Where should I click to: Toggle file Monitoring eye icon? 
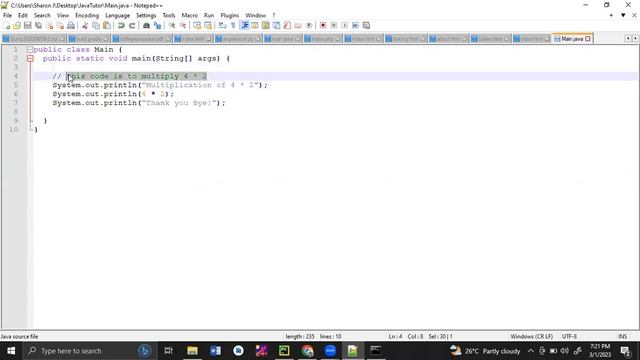(x=309, y=25)
